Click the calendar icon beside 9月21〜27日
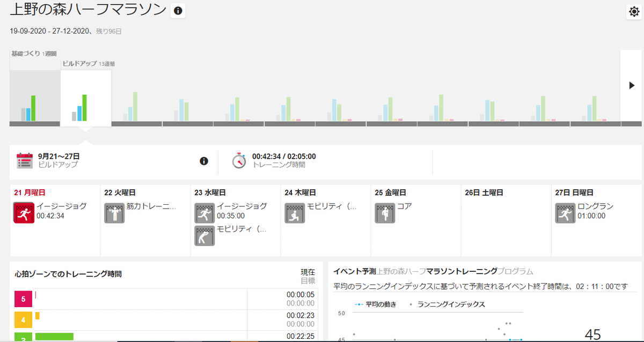This screenshot has width=644, height=342. click(25, 161)
